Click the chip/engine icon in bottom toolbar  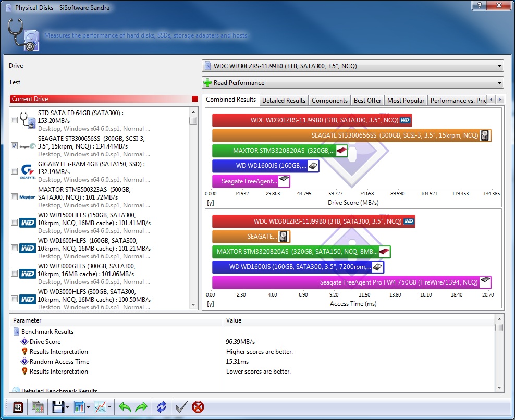tap(38, 407)
